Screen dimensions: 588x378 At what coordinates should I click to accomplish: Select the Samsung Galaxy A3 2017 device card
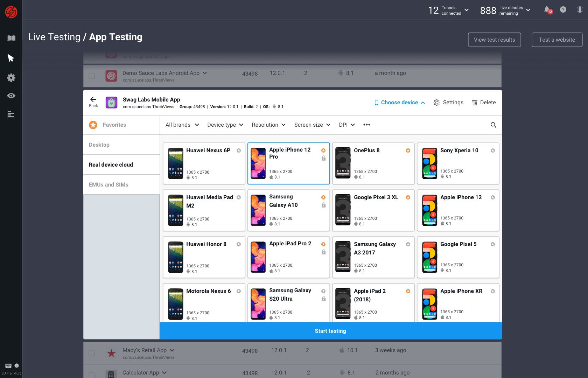coord(373,257)
